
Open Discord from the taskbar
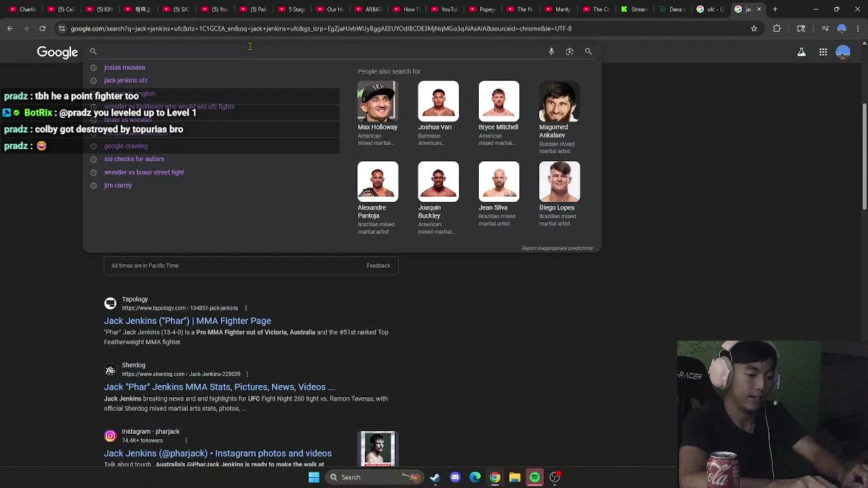(x=455, y=477)
